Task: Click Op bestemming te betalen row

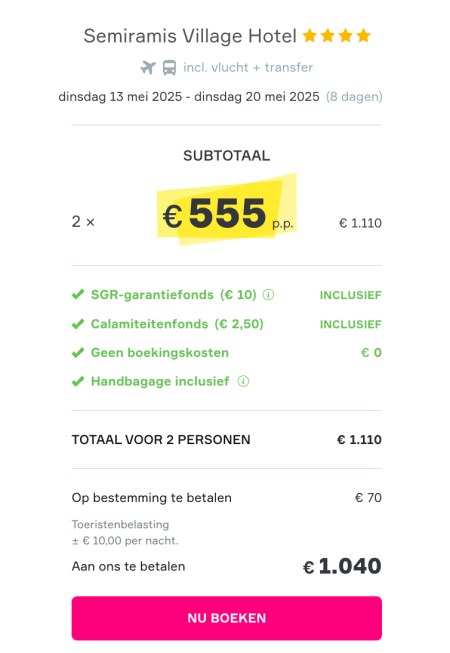Action: [x=226, y=498]
